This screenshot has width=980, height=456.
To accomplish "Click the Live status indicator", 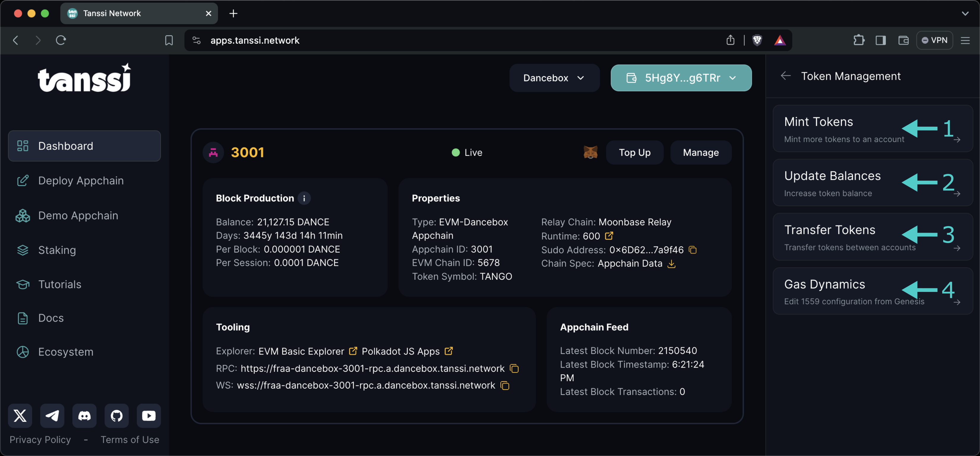I will click(467, 152).
